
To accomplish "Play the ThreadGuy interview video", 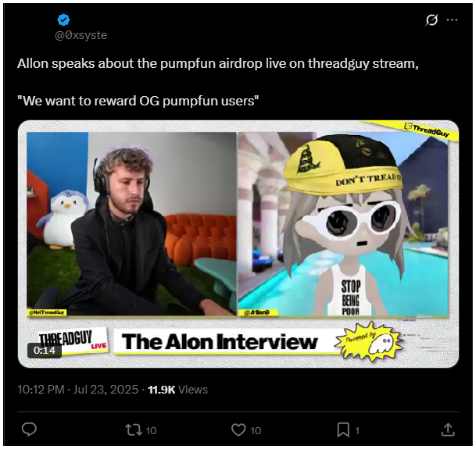I will coord(238,244).
